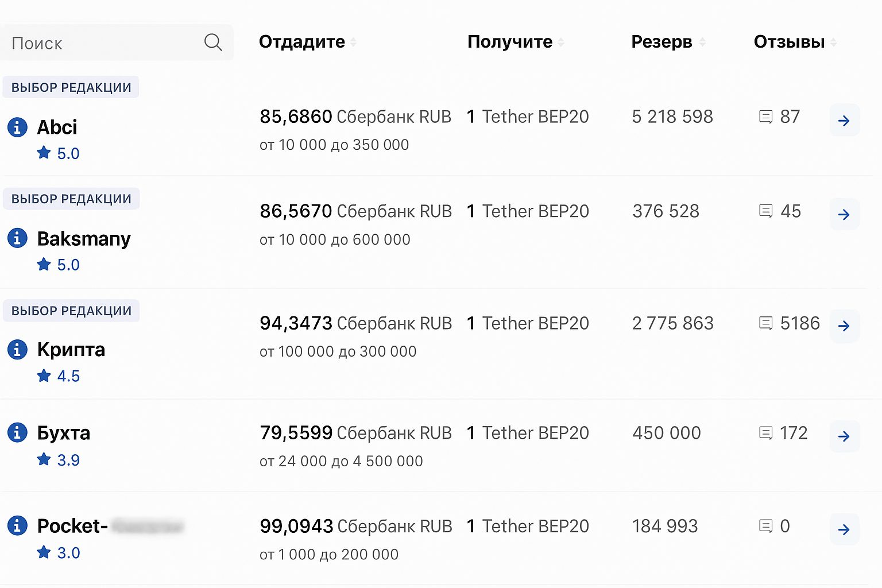View the 5186 reviews for Крипта
This screenshot has width=882, height=588.
click(x=790, y=323)
